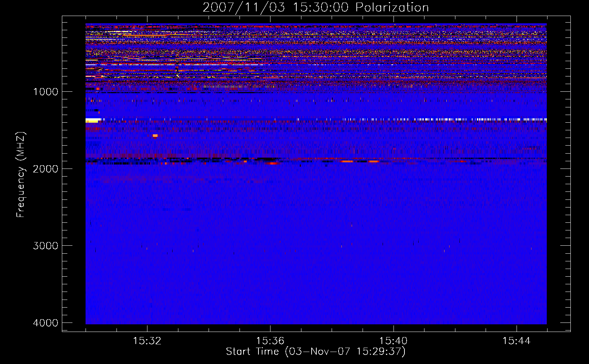This screenshot has height=364, width=589.
Task: Click the 1000 frequency tick label
Action: pyautogui.click(x=46, y=91)
